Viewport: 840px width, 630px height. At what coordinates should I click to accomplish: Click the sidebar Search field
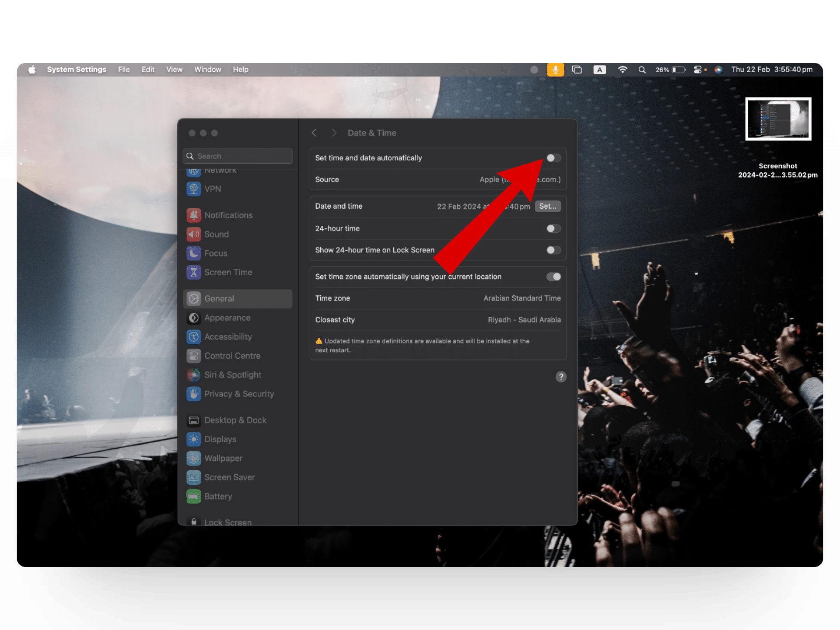tap(238, 156)
